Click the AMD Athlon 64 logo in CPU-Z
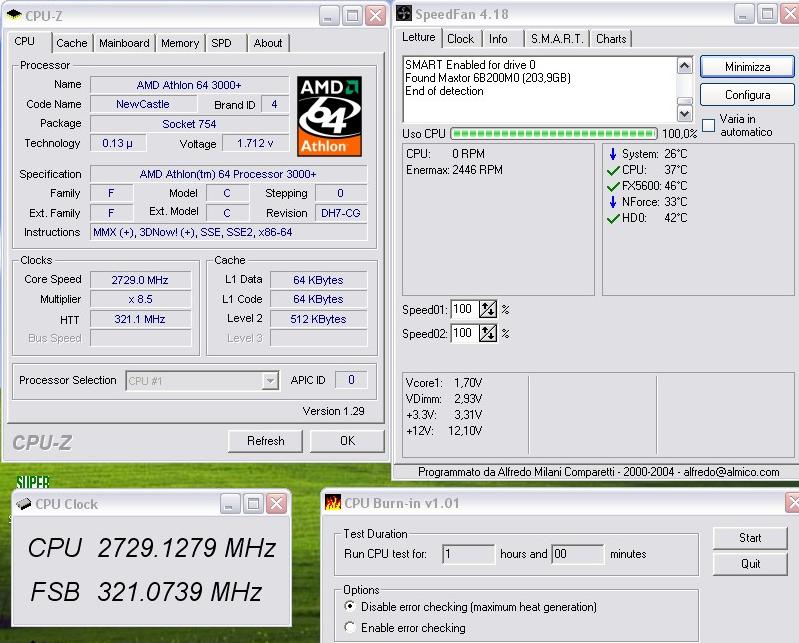 329,116
